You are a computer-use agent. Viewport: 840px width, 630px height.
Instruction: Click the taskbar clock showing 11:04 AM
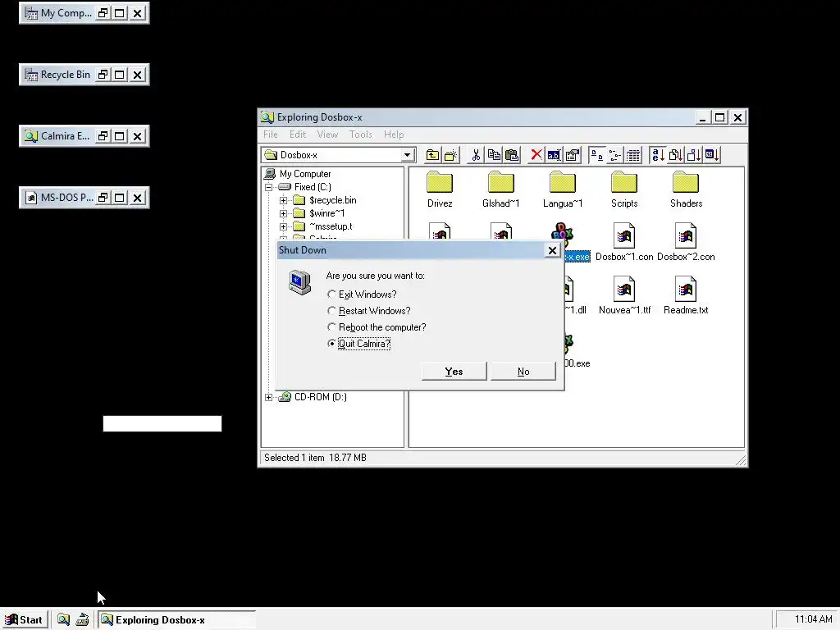point(813,620)
